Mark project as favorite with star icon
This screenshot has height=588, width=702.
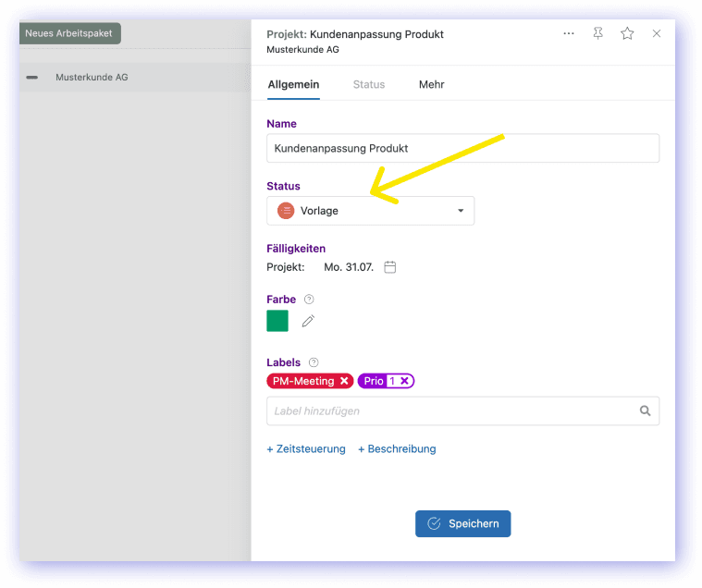pos(627,33)
